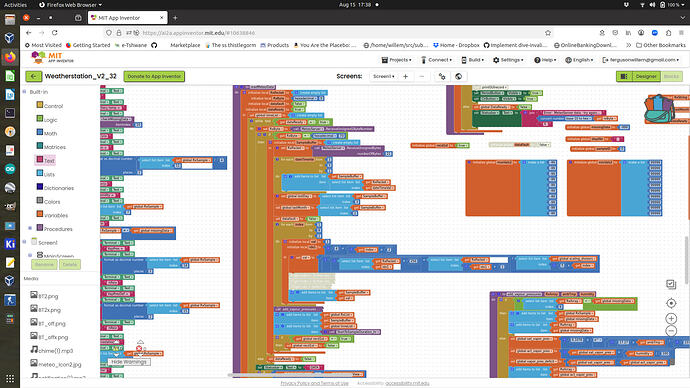The height and width of the screenshot is (388, 690).
Task: Open the Settings menu
Action: [508, 60]
